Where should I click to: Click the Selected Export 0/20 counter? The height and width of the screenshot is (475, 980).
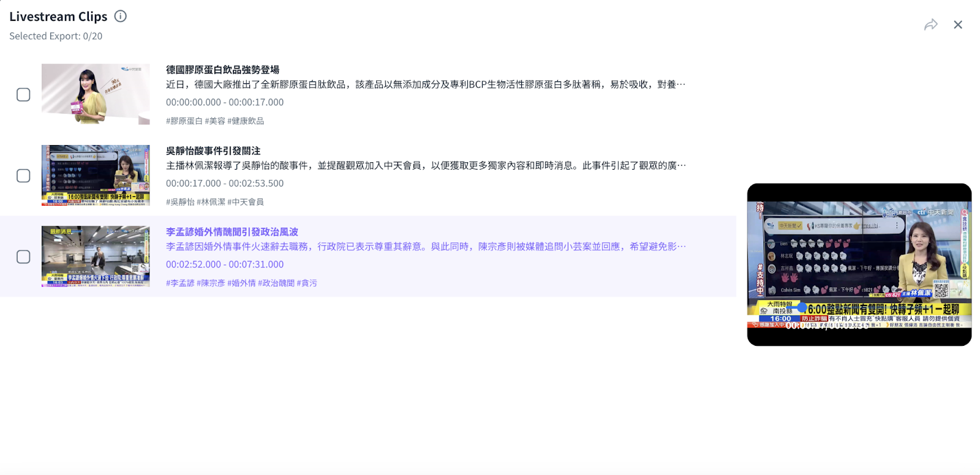click(56, 36)
